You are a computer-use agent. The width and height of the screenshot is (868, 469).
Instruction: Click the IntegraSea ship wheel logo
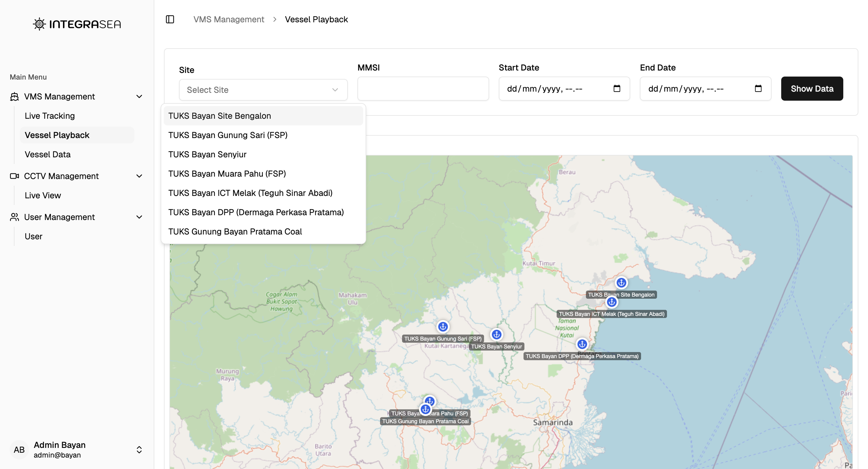tap(39, 24)
